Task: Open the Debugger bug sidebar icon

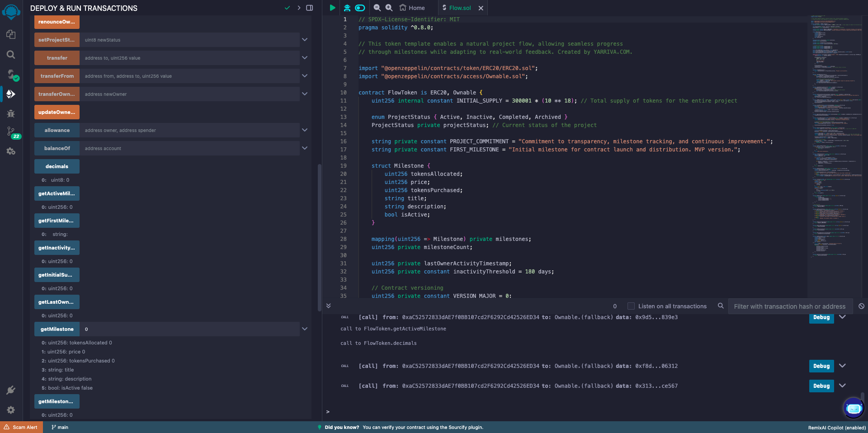Action: [11, 113]
